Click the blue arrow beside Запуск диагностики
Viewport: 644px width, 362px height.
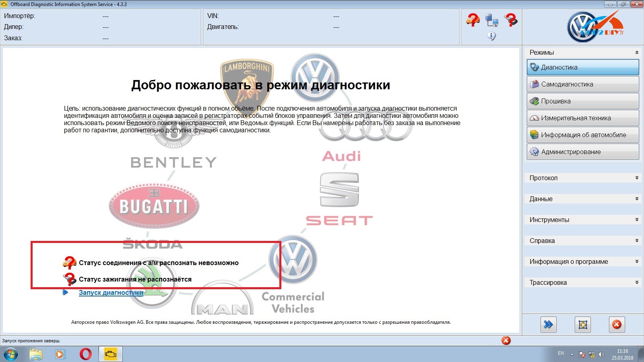65,292
